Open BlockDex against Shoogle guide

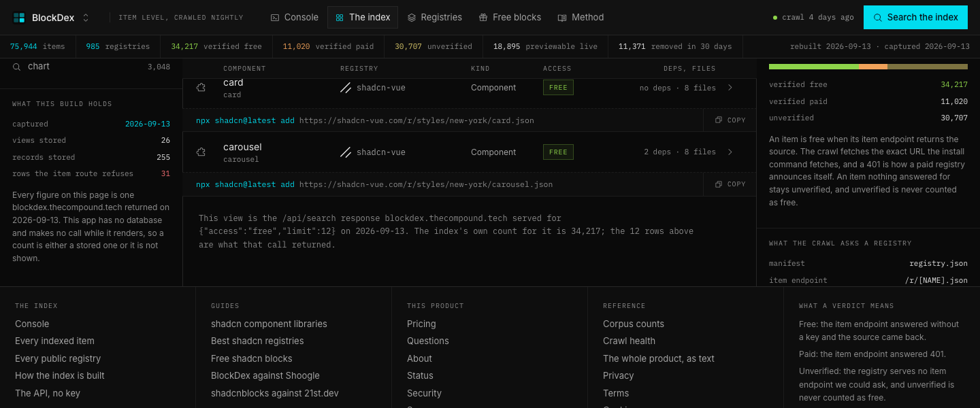pos(265,376)
